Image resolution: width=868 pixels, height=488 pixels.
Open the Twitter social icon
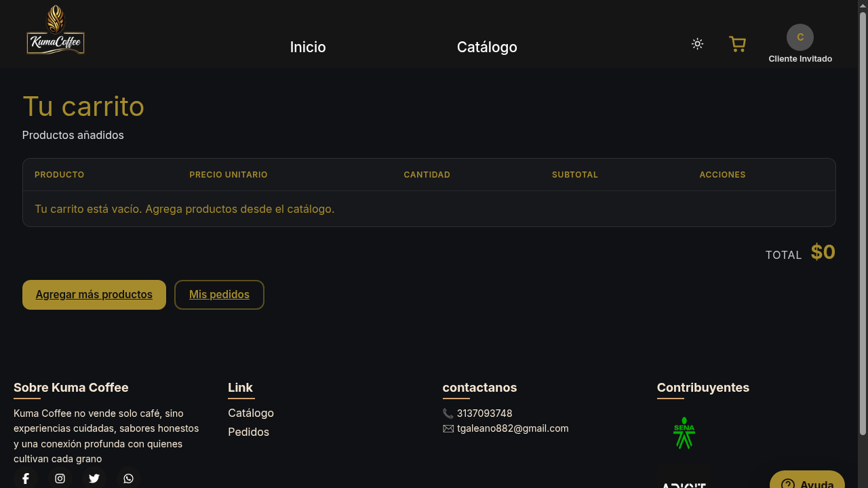click(94, 479)
